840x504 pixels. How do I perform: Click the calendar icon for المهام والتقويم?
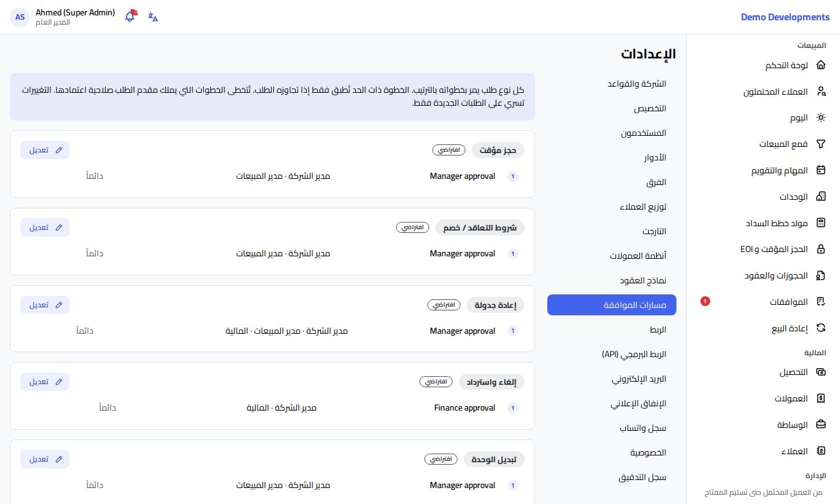click(x=820, y=170)
